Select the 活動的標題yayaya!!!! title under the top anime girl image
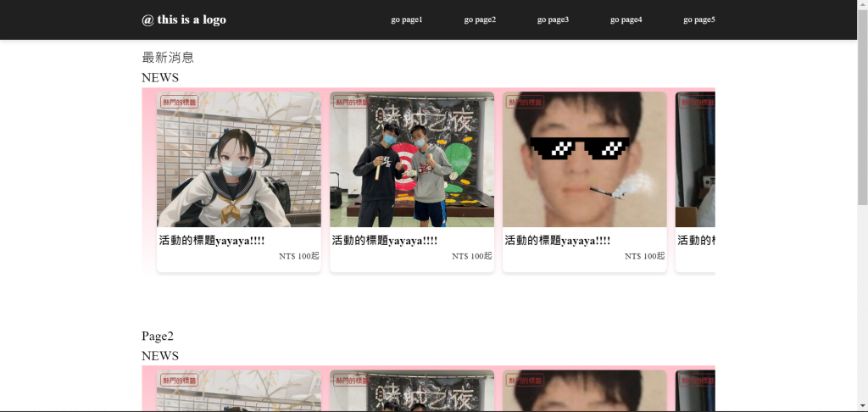The height and width of the screenshot is (412, 868). pyautogui.click(x=212, y=241)
